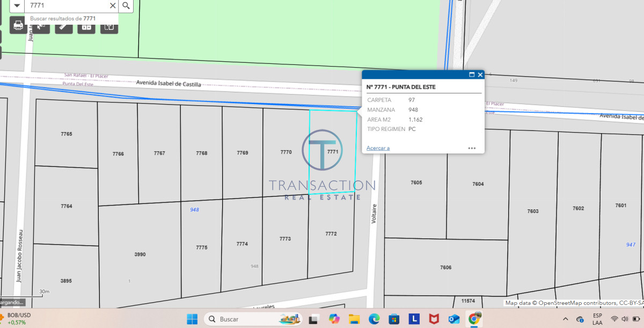Select parcel 7764 on the map

[x=67, y=206]
